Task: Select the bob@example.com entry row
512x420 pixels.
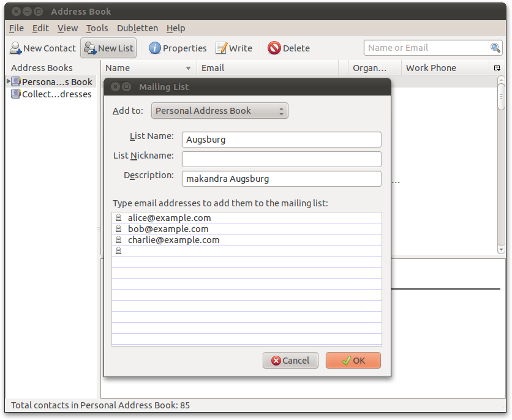Action: click(x=245, y=229)
